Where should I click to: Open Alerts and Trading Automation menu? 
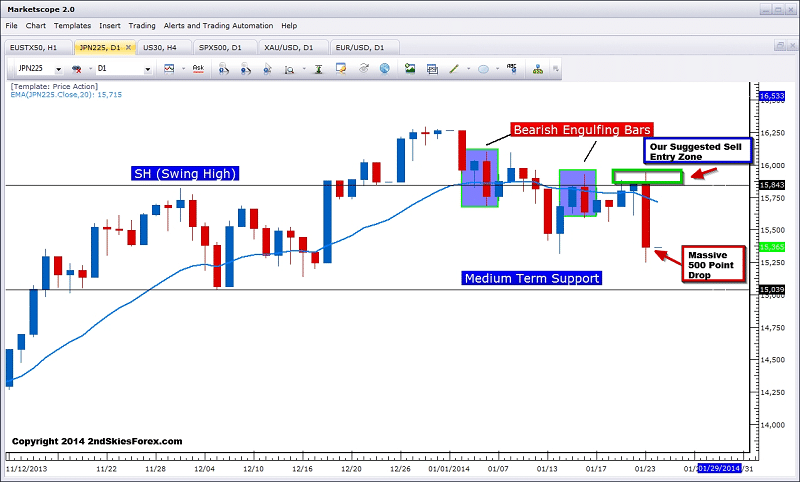pyautogui.click(x=218, y=26)
